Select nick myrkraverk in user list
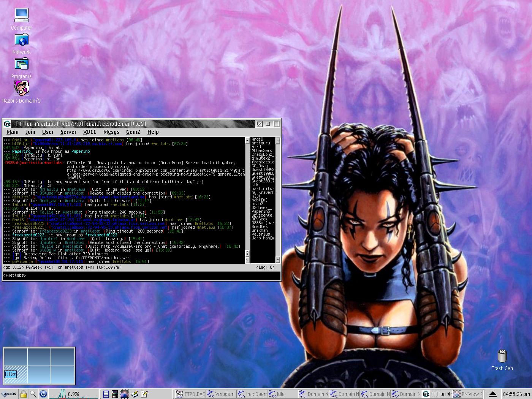 (x=263, y=193)
